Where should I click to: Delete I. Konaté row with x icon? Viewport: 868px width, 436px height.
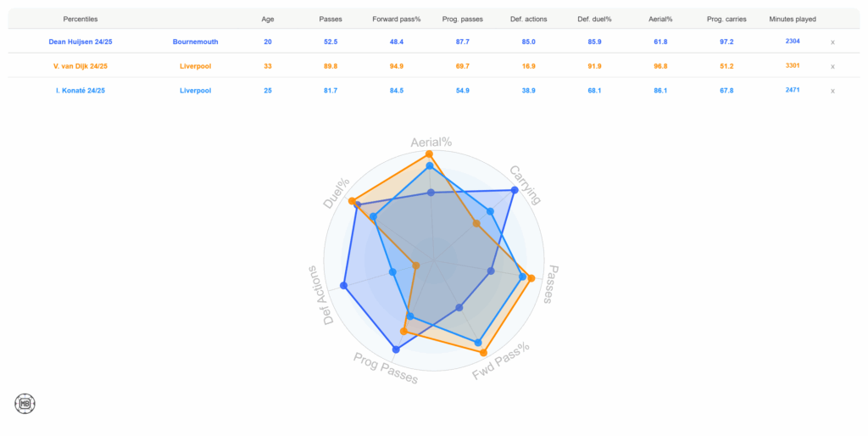click(x=832, y=91)
